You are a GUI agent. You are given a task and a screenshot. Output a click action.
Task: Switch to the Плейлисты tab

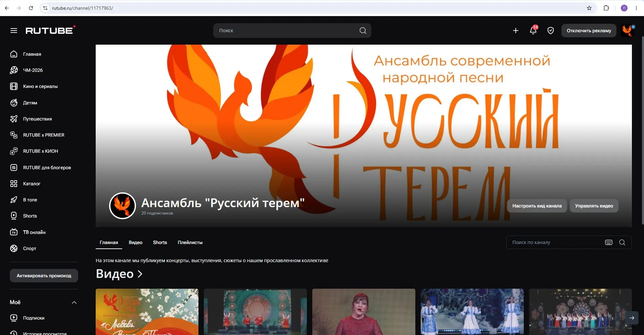[x=190, y=242]
